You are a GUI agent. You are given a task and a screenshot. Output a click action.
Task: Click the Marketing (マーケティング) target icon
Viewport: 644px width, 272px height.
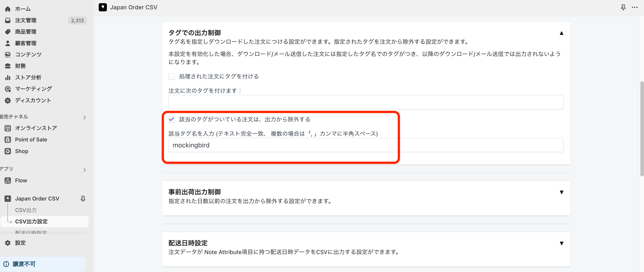(8, 89)
